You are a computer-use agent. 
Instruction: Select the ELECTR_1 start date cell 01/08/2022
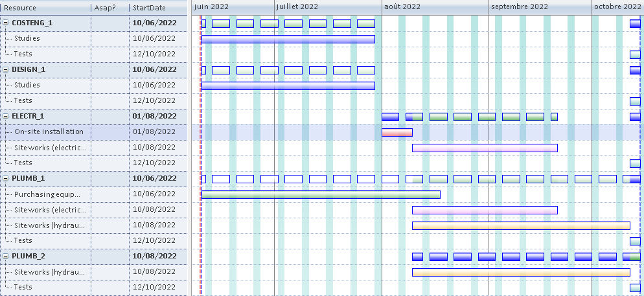tap(154, 116)
